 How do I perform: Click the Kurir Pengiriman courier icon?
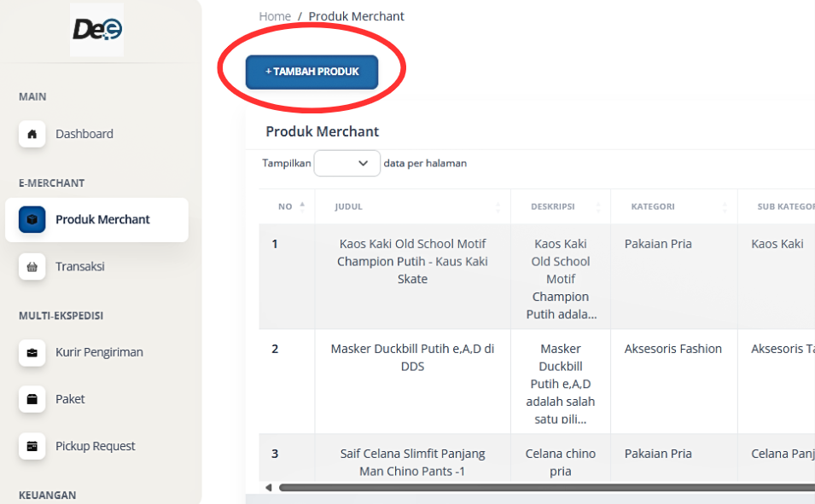(32, 352)
